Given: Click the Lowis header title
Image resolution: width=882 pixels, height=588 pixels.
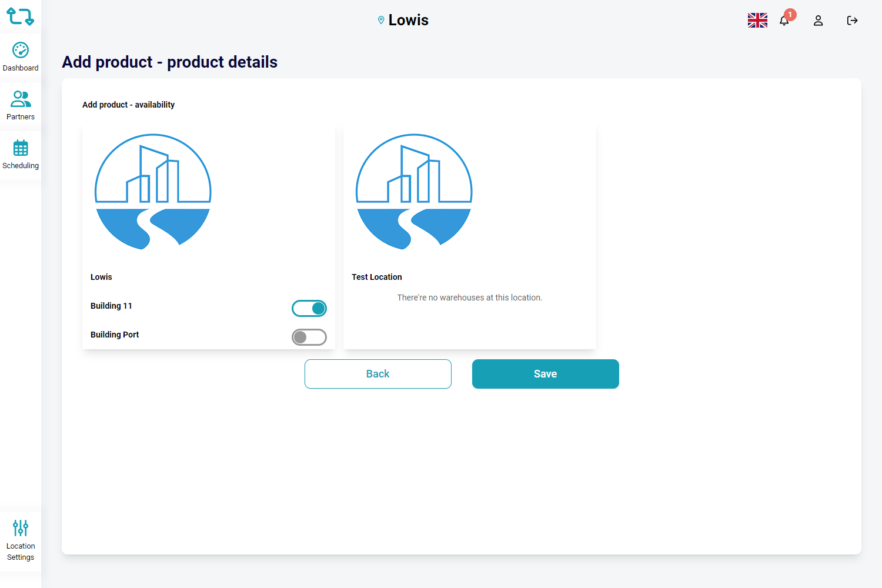Looking at the screenshot, I should point(409,21).
